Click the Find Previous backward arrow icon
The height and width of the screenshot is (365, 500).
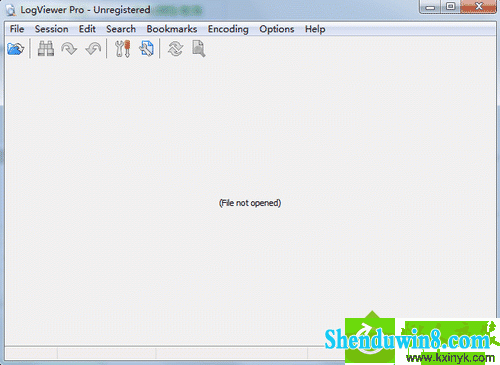pyautogui.click(x=93, y=49)
